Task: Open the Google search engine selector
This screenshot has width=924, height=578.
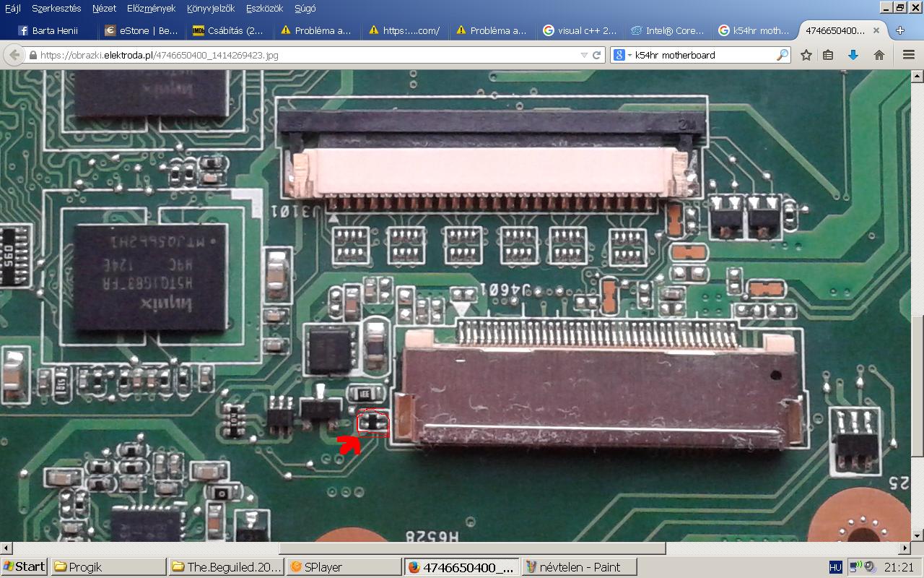Action: pyautogui.click(x=622, y=55)
